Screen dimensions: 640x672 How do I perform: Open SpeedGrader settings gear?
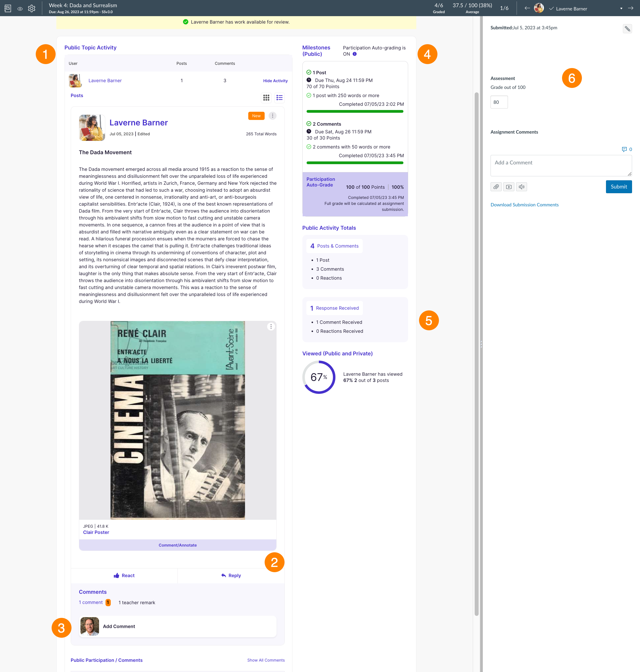coord(32,8)
